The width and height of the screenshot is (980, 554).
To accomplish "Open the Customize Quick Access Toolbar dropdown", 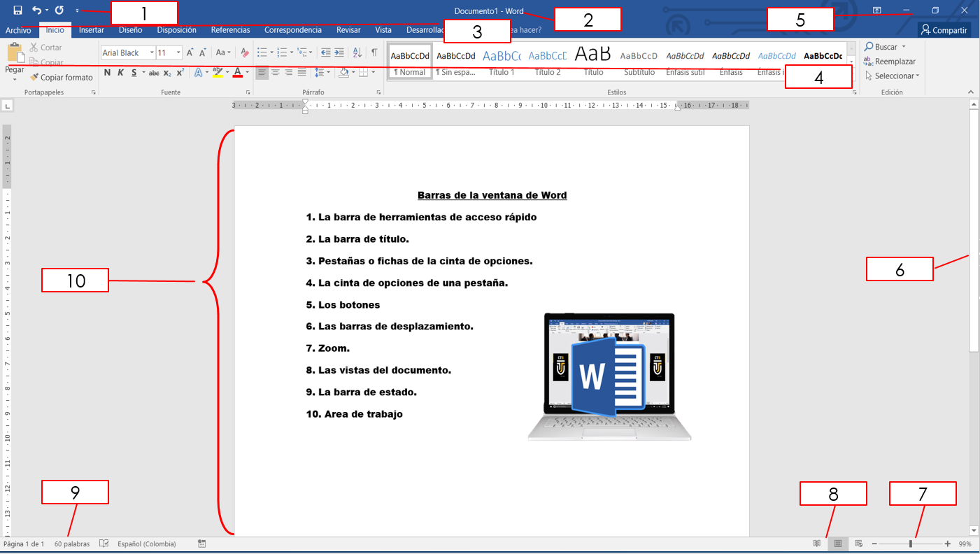I will pyautogui.click(x=77, y=11).
